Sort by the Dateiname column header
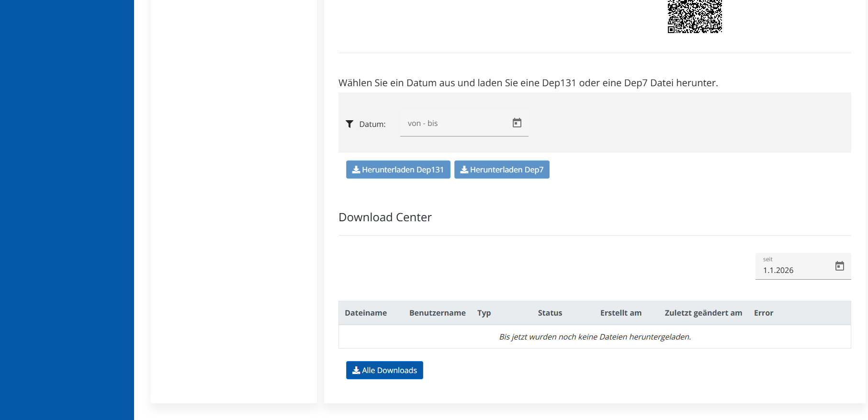Viewport: 868px width, 420px height. (x=366, y=313)
